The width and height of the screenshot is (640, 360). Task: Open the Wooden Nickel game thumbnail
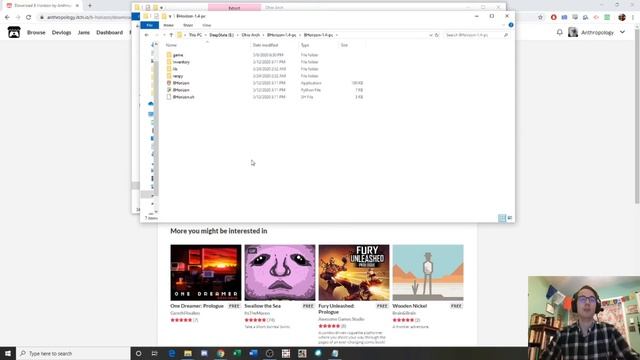(x=428, y=273)
